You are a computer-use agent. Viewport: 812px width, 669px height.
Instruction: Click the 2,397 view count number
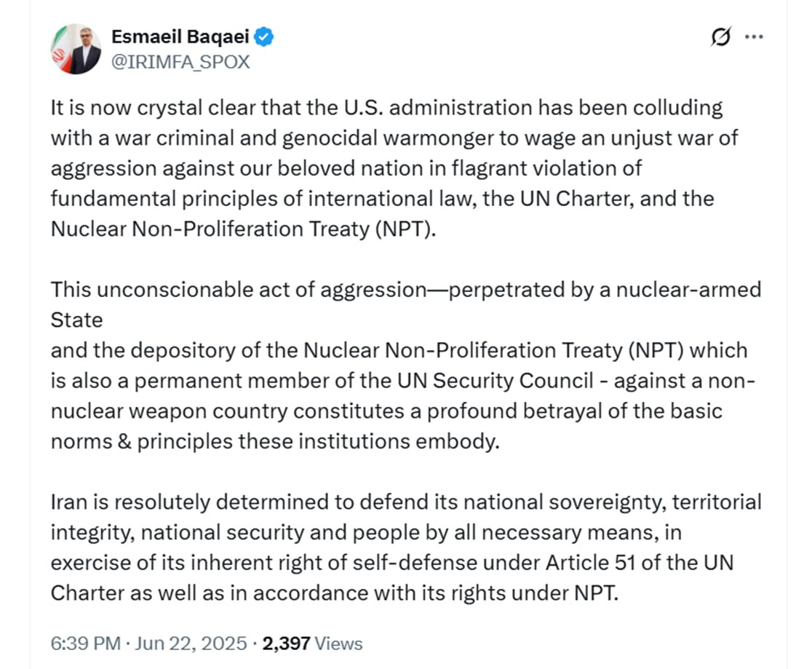tap(287, 644)
